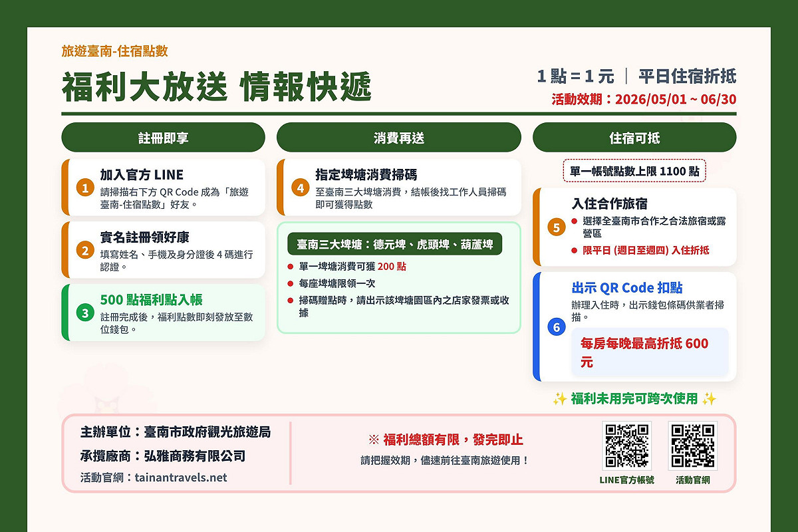The width and height of the screenshot is (798, 532).
Task: Click the 活動官網 caption under QR code
Action: pos(693,479)
